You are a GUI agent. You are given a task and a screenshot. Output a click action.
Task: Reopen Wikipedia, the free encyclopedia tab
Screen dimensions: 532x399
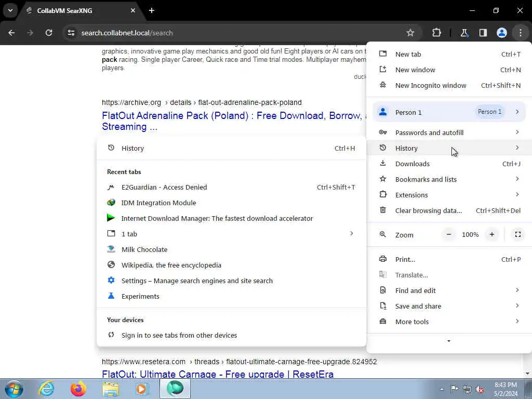[231, 265]
